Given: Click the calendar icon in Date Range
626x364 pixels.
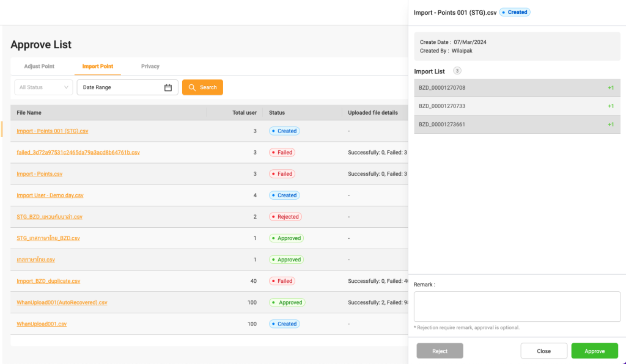Looking at the screenshot, I should [x=168, y=87].
